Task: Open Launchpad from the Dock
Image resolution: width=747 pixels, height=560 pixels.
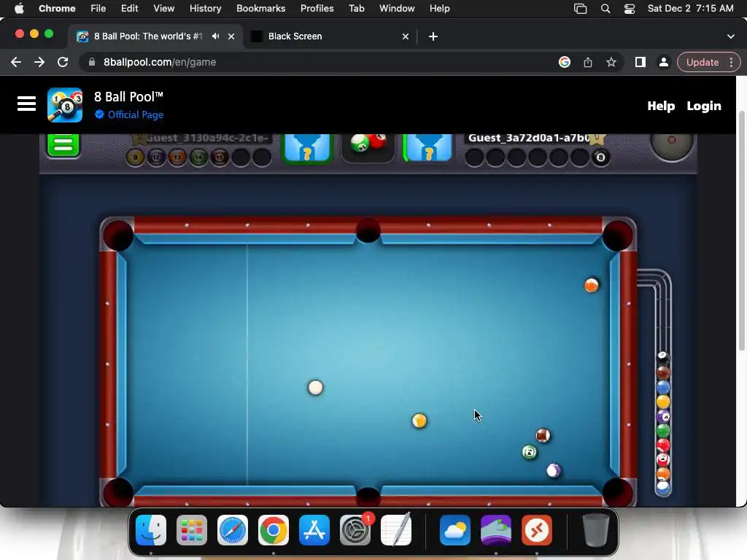Action: [x=192, y=530]
